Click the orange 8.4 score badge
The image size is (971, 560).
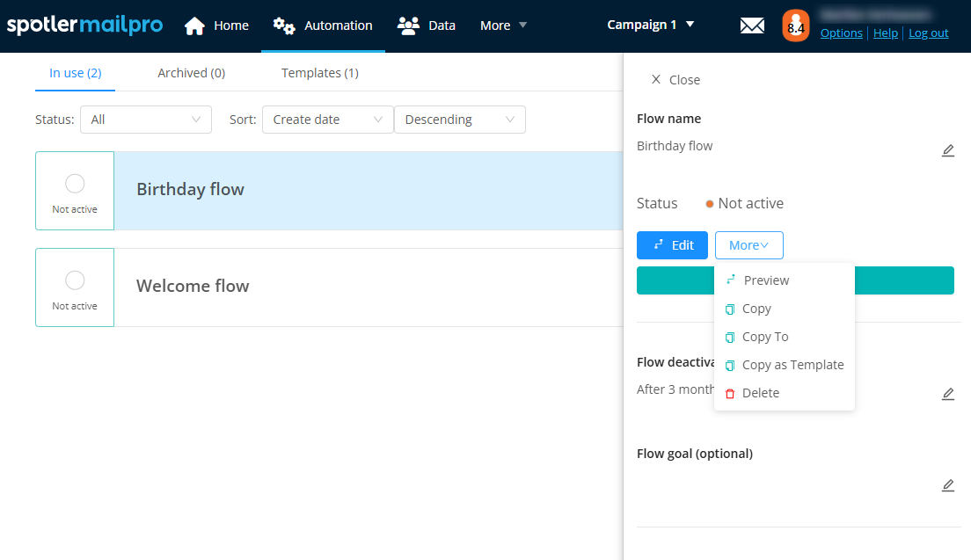[x=795, y=26]
